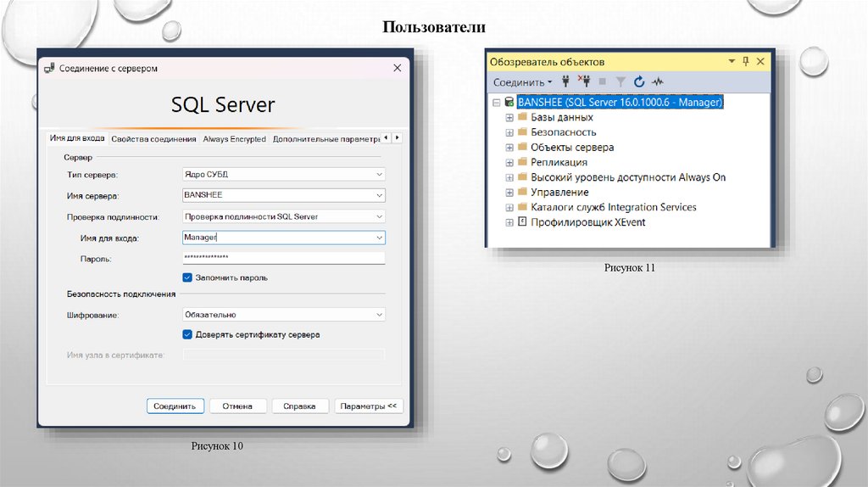Select Высокий уровень доступности Always On item

click(628, 176)
